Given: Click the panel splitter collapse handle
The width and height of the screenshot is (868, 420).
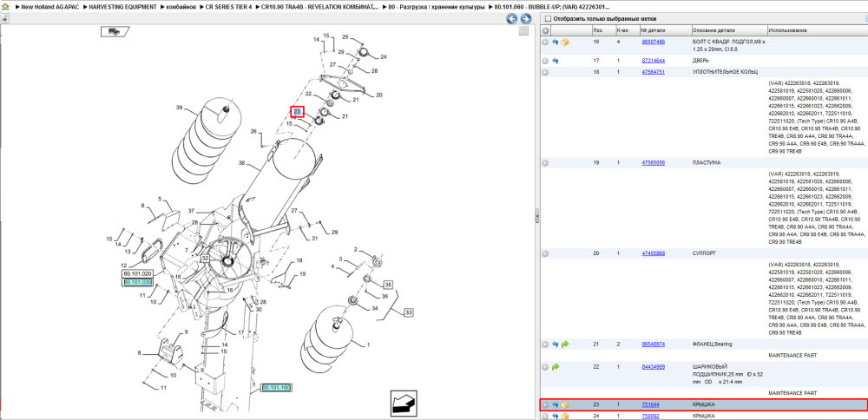Looking at the screenshot, I should [x=537, y=216].
